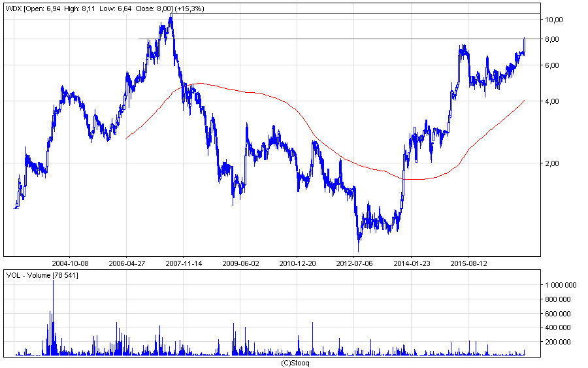Select the 600 000 volume axis label

coord(559,314)
